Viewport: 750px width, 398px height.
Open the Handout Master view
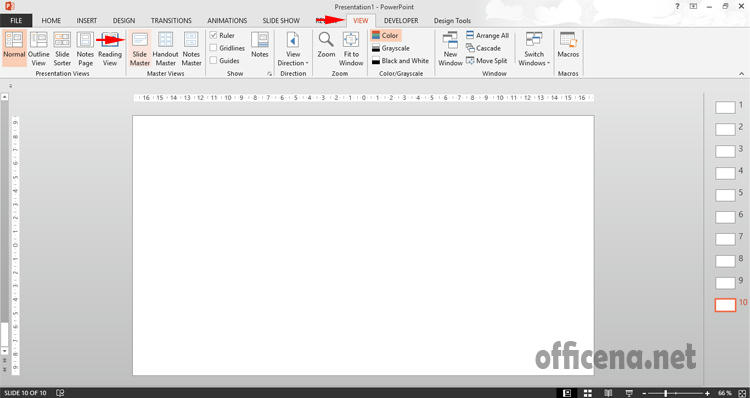pos(165,49)
